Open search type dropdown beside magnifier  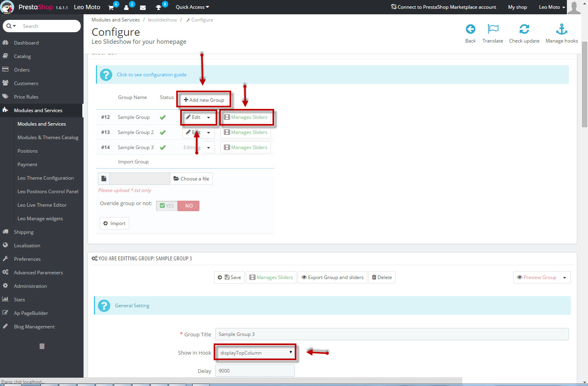(x=11, y=26)
